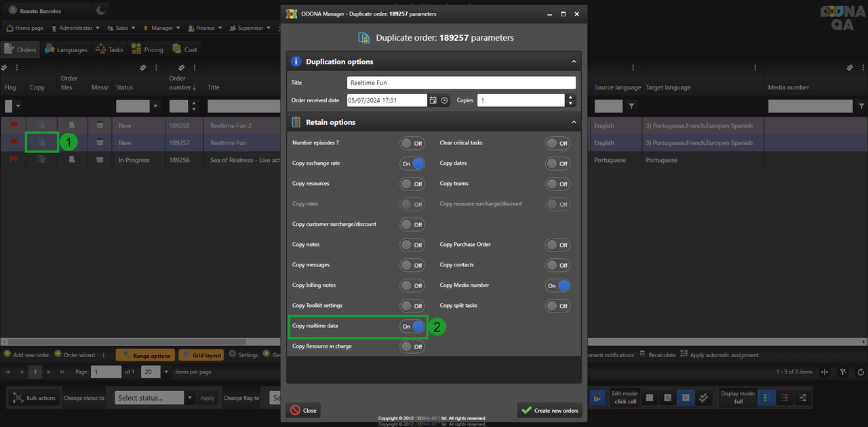Toggle dark mode moon icon
868x427 pixels.
pos(100,10)
